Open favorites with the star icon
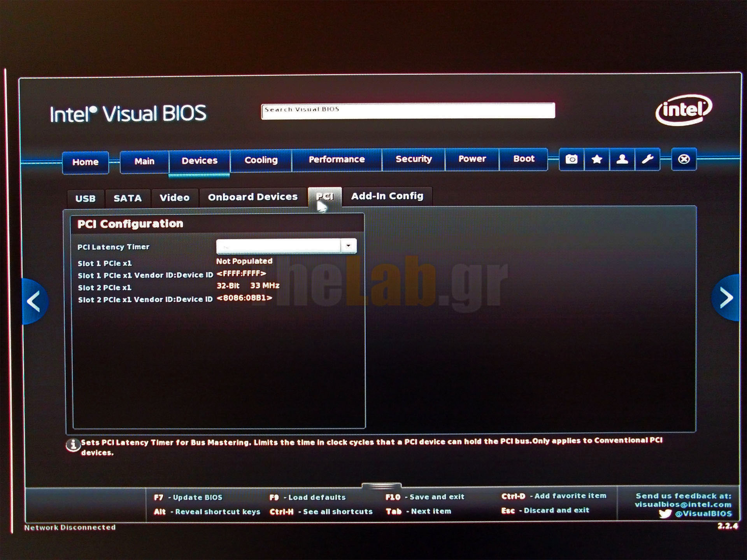The width and height of the screenshot is (747, 560). coord(596,159)
